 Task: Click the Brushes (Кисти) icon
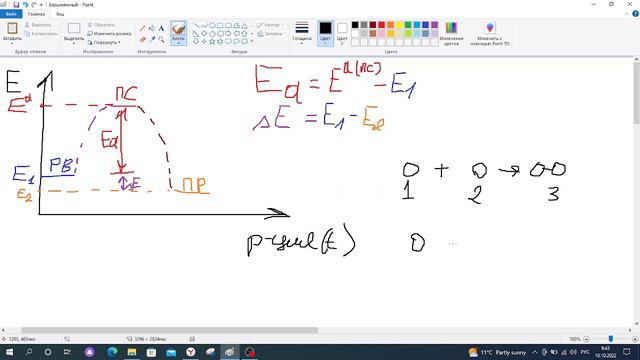coord(178,29)
